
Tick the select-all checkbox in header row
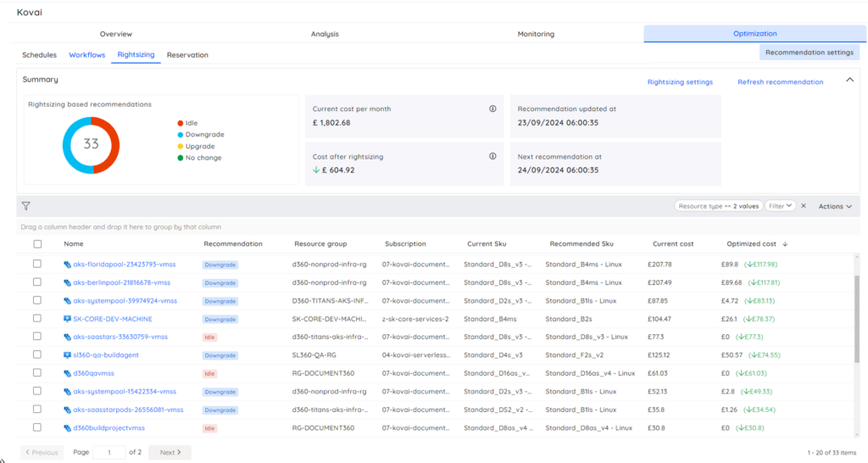[x=37, y=244]
